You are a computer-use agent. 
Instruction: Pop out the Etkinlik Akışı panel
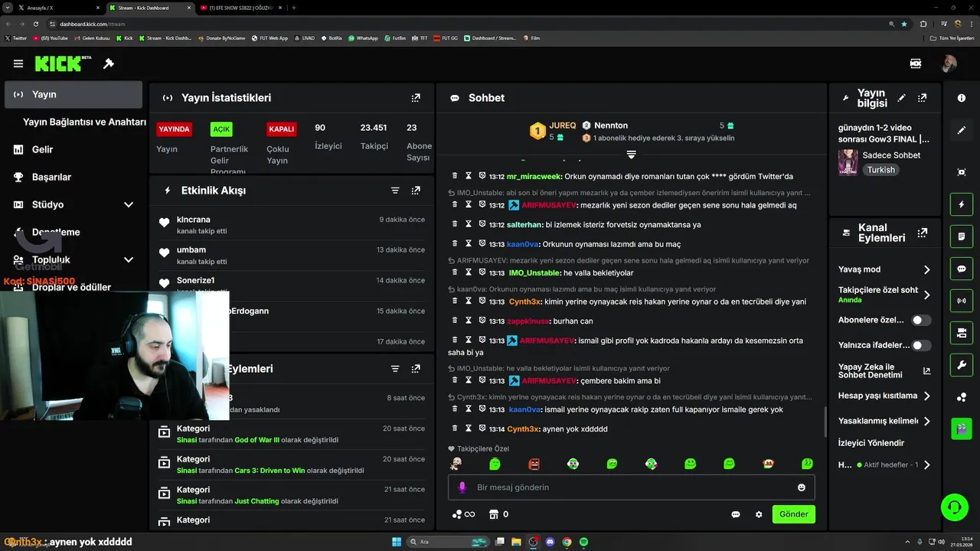coord(416,191)
